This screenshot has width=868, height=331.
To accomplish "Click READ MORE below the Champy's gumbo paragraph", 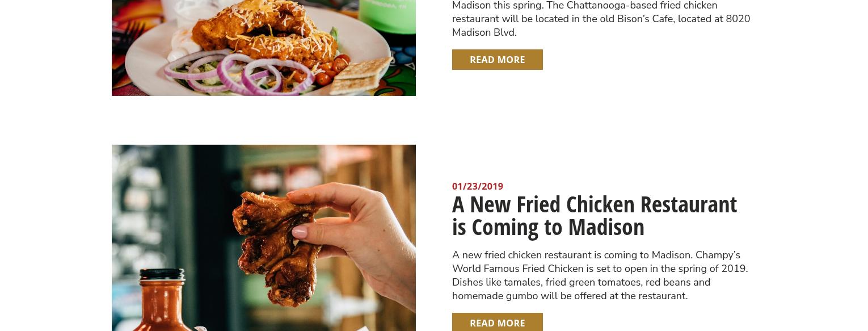I will tap(497, 322).
